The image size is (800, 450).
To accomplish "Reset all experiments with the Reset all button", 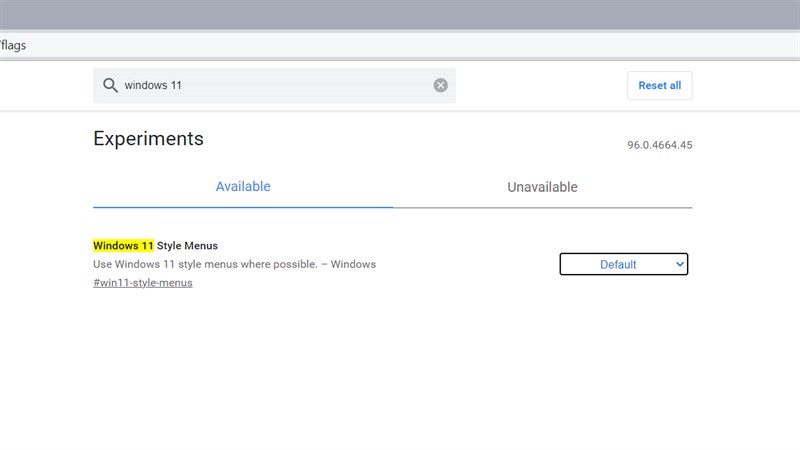I will click(x=660, y=85).
